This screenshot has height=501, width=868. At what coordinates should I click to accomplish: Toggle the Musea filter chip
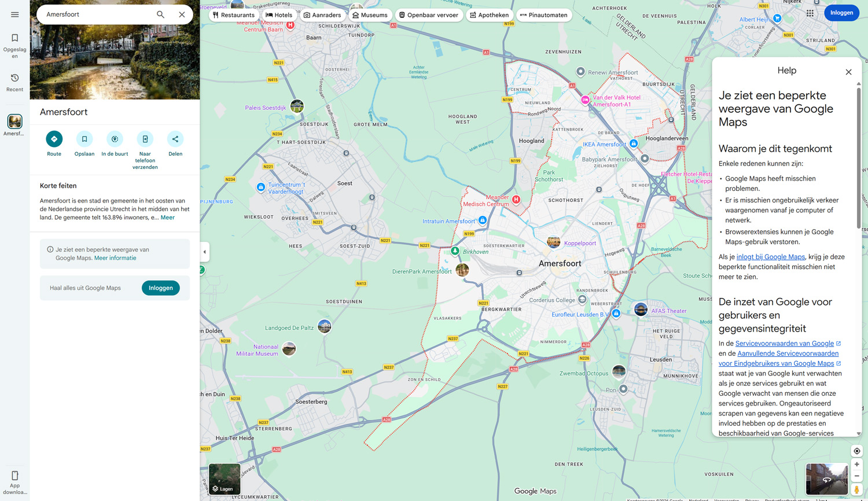click(x=370, y=14)
